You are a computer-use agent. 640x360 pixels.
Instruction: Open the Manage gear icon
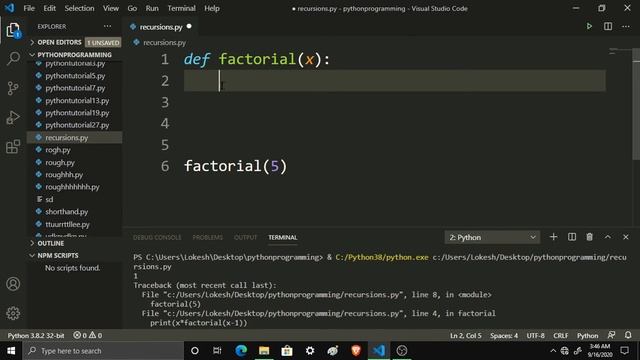click(13, 313)
